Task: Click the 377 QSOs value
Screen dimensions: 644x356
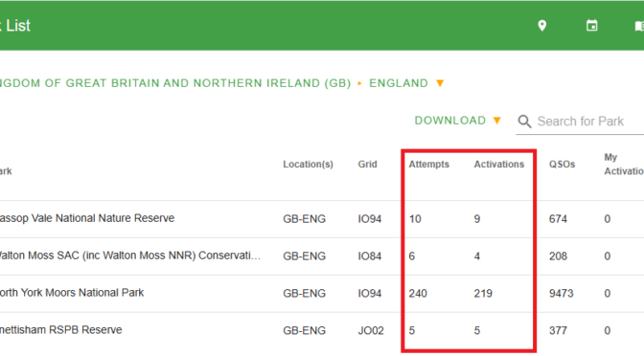Action: pyautogui.click(x=558, y=330)
